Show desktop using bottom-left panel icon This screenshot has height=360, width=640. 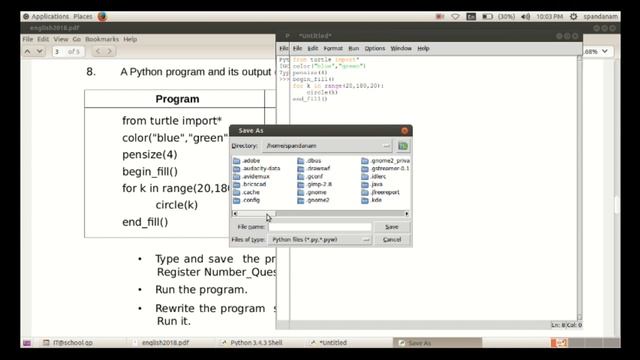[x=27, y=343]
